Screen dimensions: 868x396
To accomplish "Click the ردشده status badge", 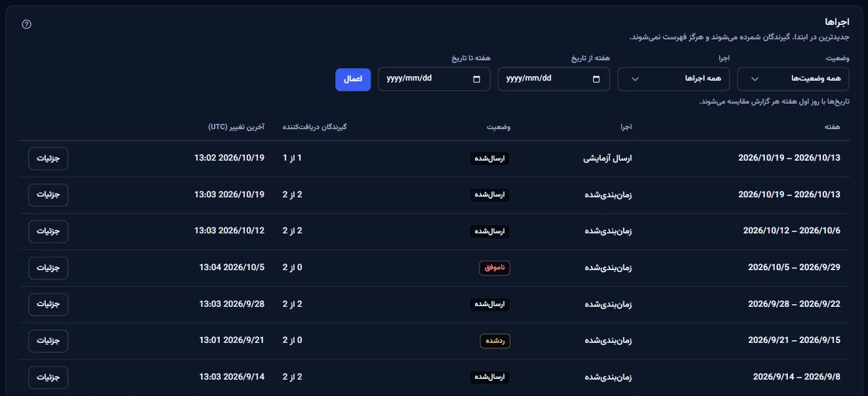I will 495,341.
